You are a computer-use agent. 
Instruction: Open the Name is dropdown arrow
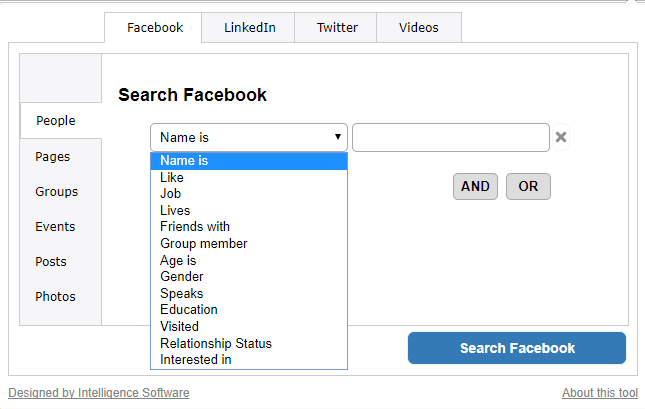point(338,137)
